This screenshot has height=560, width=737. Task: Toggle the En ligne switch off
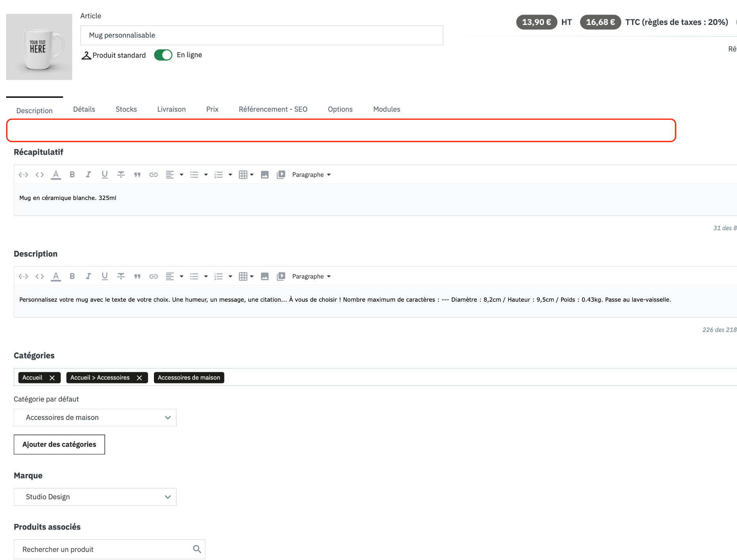tap(163, 55)
